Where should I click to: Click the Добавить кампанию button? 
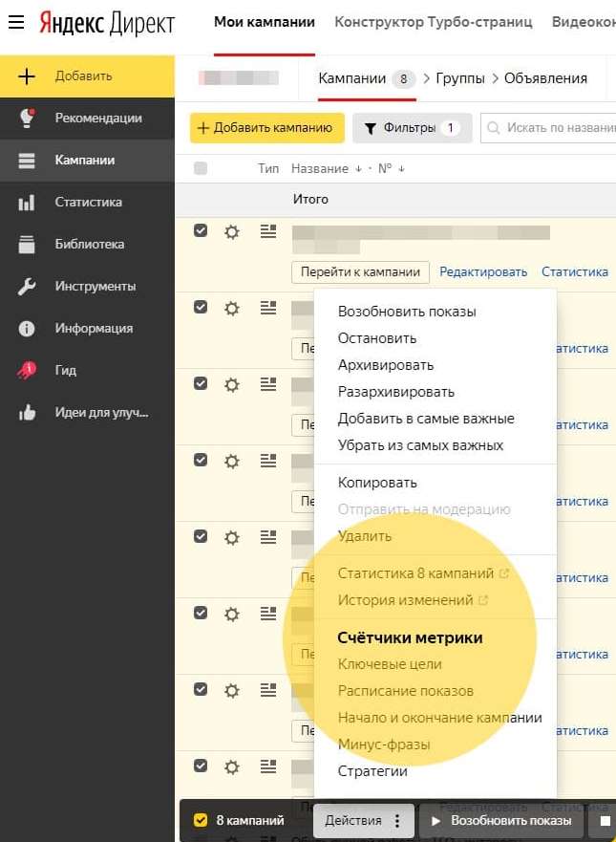click(266, 128)
